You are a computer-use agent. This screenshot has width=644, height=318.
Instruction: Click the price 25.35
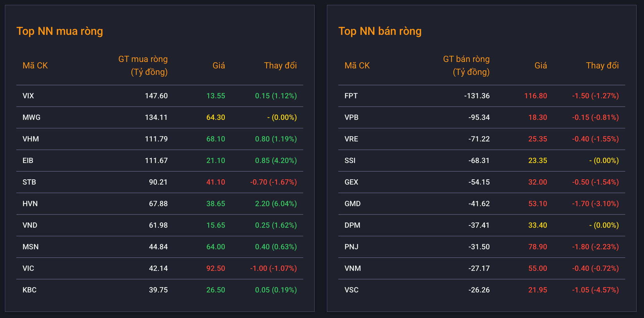click(538, 139)
